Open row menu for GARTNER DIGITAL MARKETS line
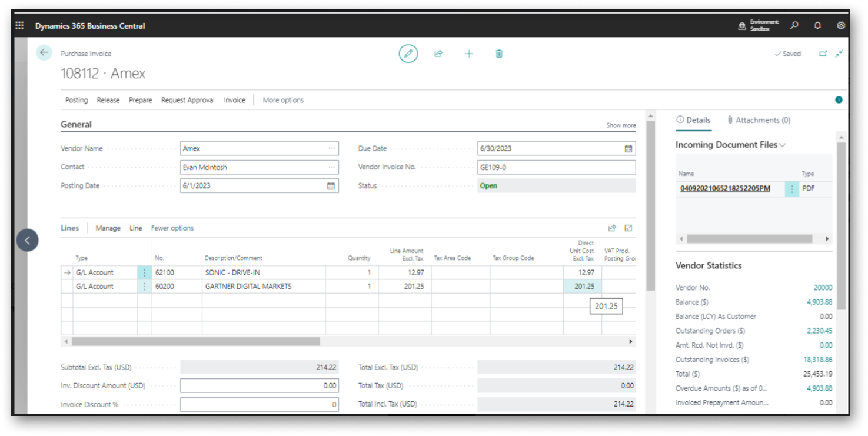The width and height of the screenshot is (868, 436). pos(145,287)
